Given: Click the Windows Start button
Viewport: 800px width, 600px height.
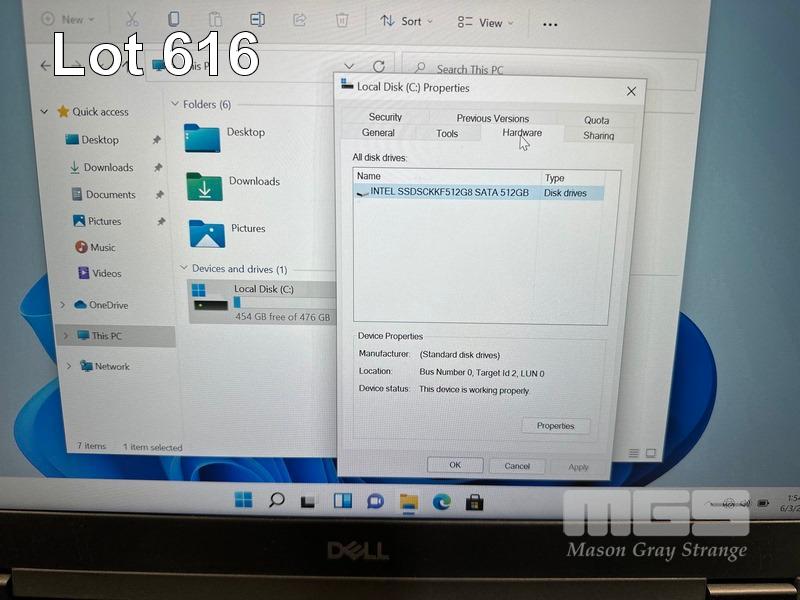Looking at the screenshot, I should (x=243, y=500).
